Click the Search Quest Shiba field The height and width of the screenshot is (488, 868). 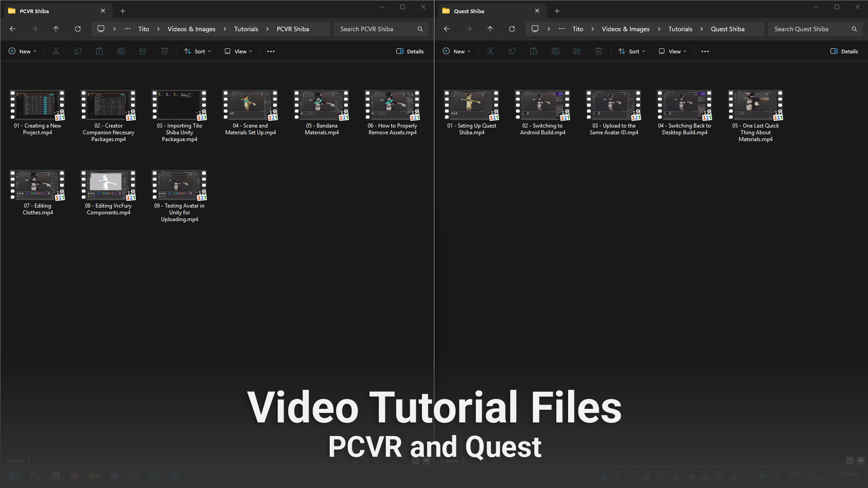(x=808, y=29)
